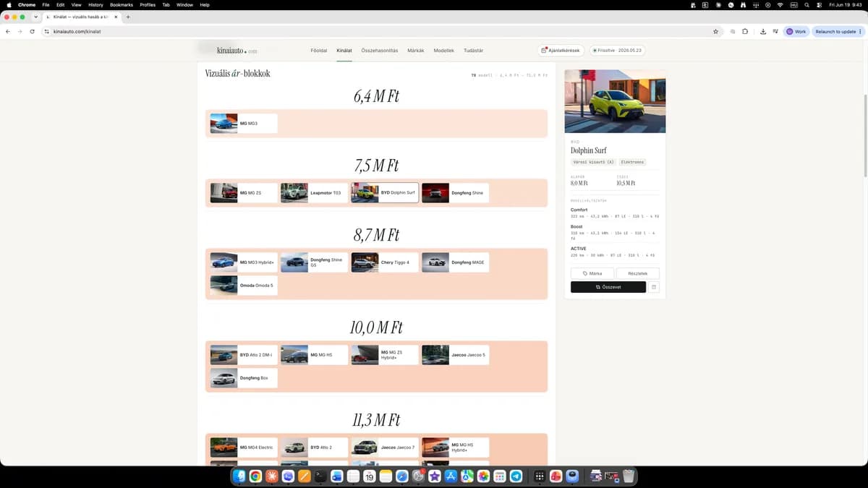The image size is (868, 488).
Task: Click the page vertical scrollbar
Action: point(864,136)
